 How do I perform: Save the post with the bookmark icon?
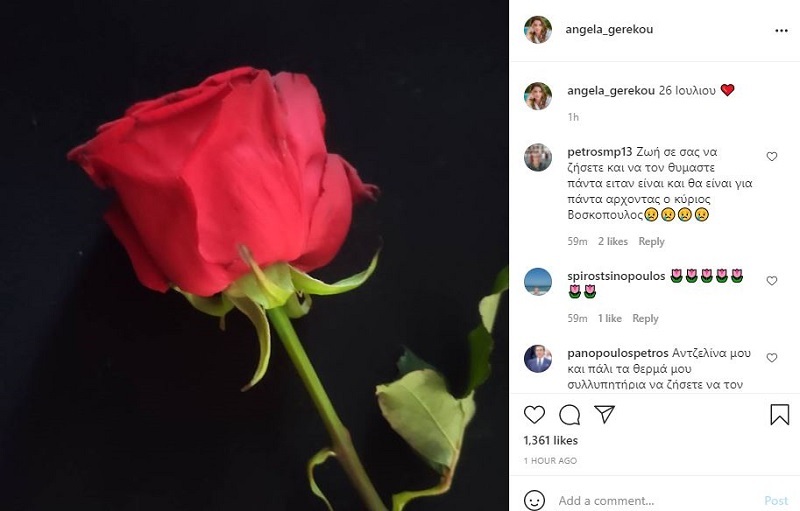pos(780,415)
